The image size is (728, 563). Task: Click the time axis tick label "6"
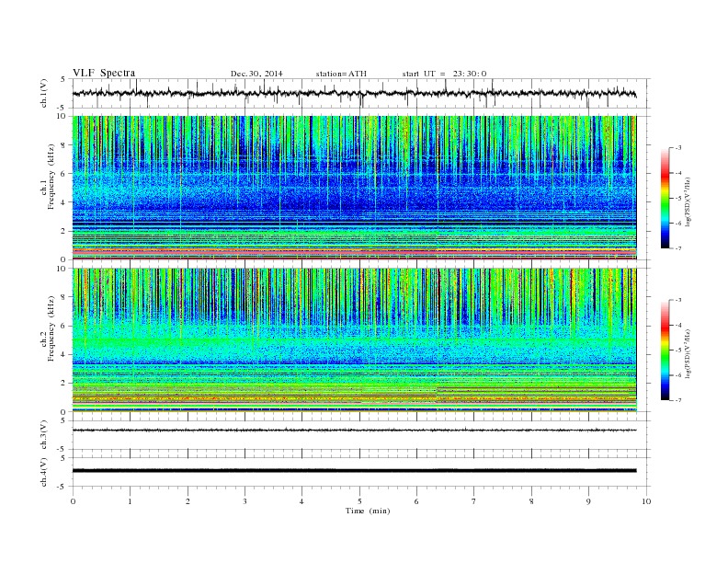pos(416,501)
